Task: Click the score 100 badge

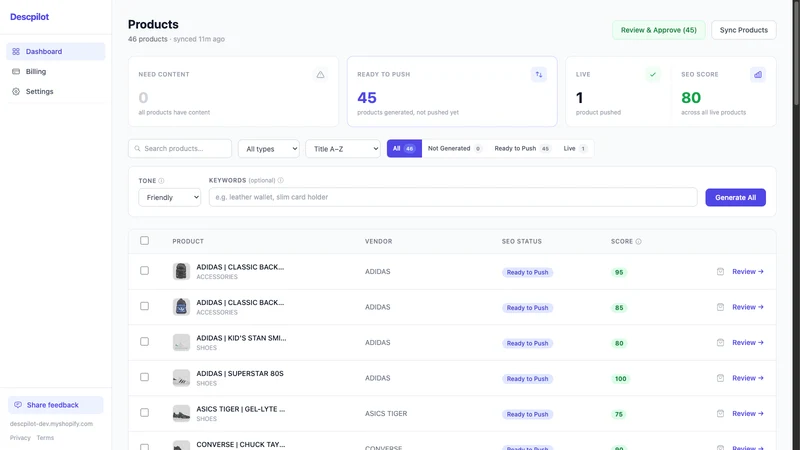Action: (620, 379)
